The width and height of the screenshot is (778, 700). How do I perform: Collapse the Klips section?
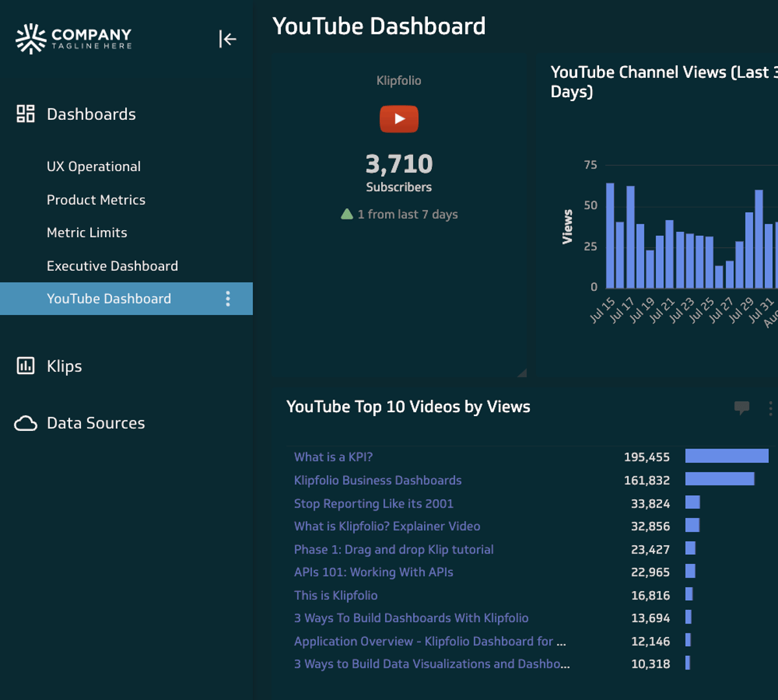click(64, 366)
